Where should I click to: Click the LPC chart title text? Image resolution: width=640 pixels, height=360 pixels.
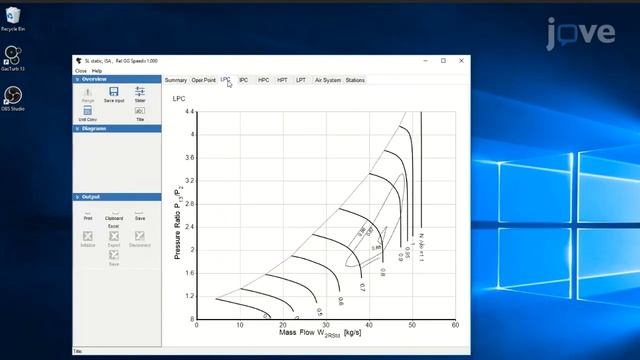tap(179, 99)
